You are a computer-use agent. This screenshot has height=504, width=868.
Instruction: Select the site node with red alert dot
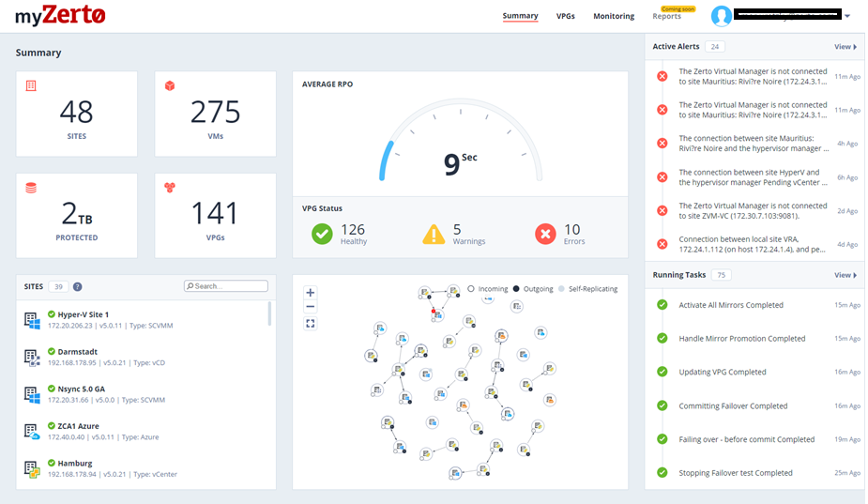pyautogui.click(x=436, y=314)
